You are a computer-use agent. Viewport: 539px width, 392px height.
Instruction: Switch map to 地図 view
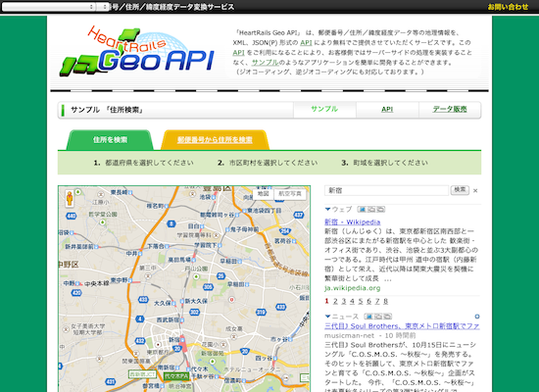[x=264, y=194]
